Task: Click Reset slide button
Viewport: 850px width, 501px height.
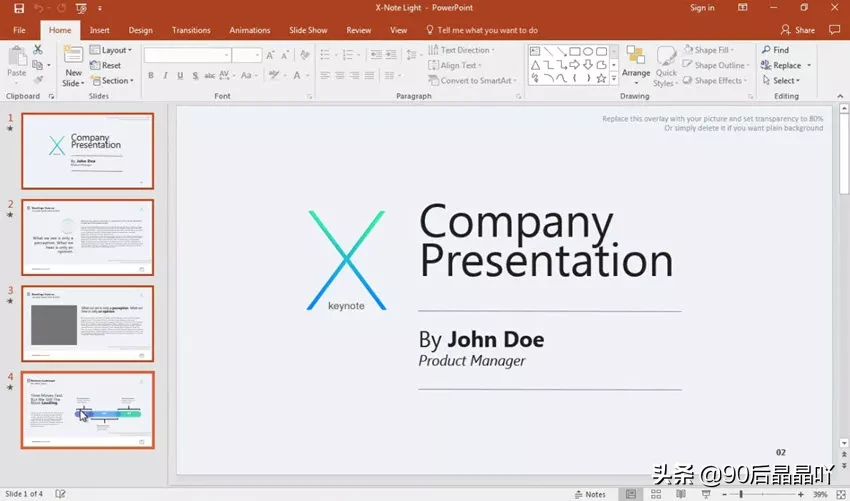Action: pyautogui.click(x=106, y=65)
